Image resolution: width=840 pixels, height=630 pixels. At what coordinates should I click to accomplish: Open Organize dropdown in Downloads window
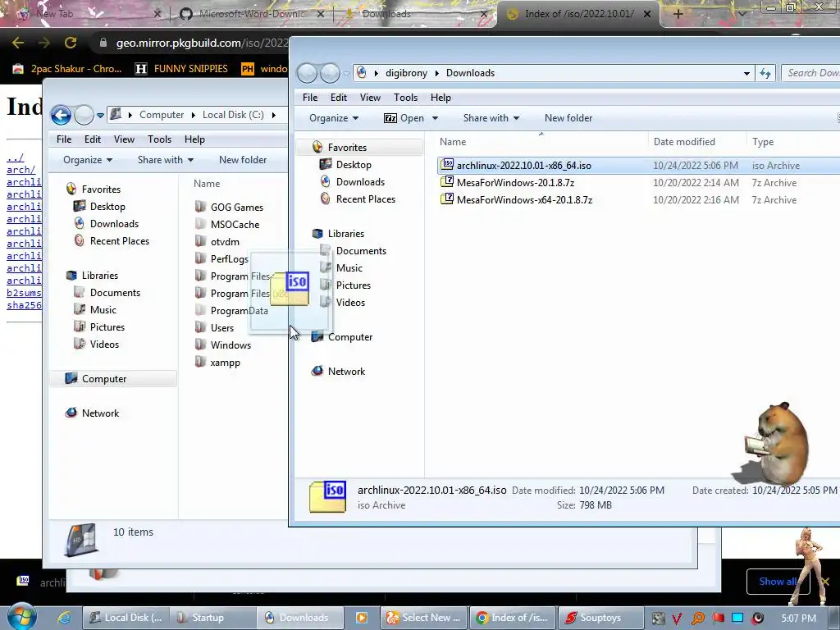tap(334, 118)
